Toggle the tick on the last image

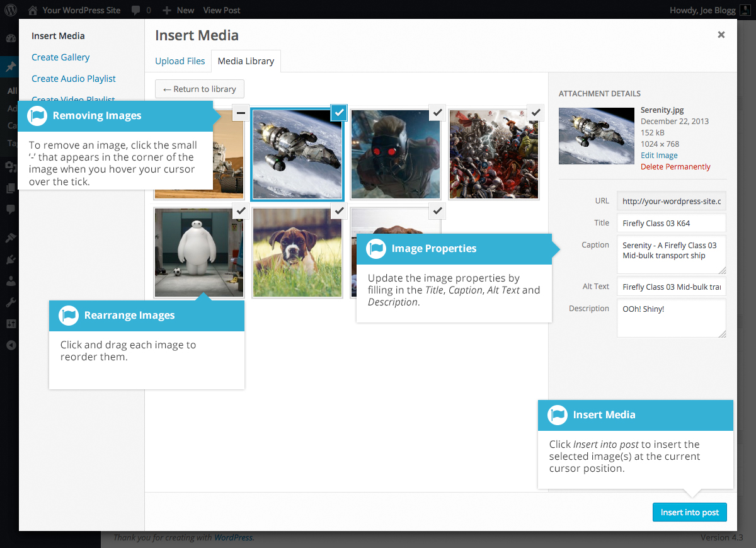tap(437, 211)
